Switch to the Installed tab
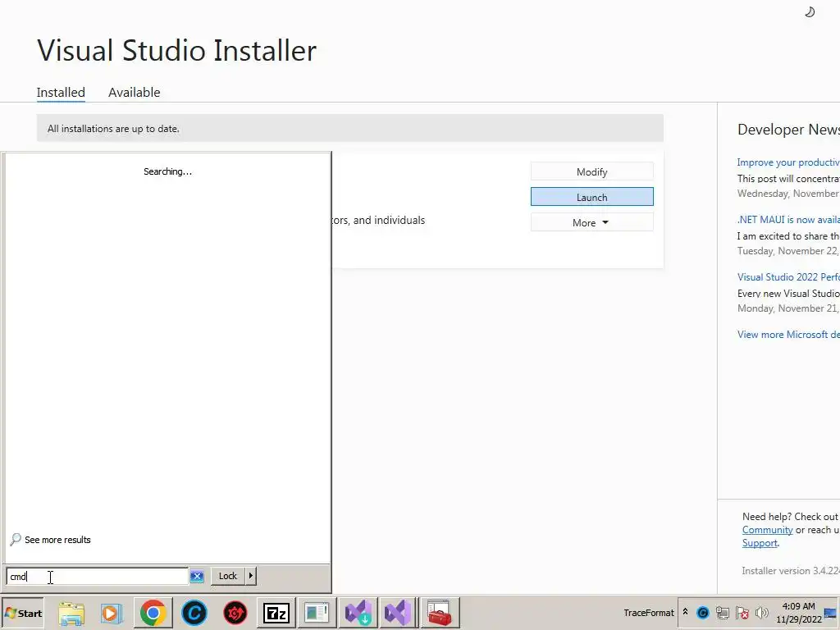 coord(61,92)
